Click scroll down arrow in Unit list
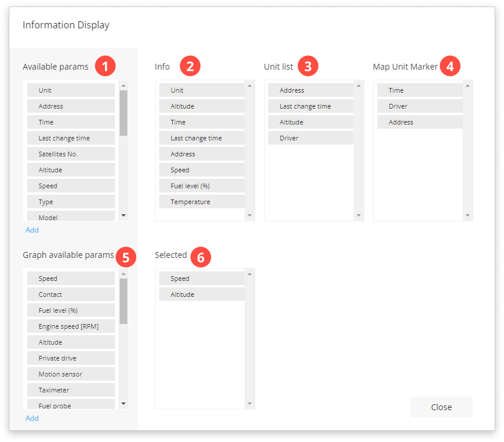 pyautogui.click(x=359, y=215)
